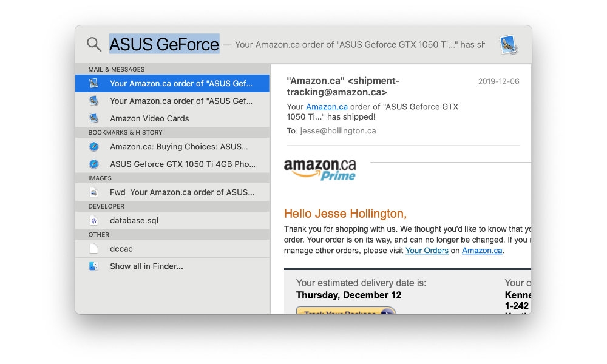
Task: Click the blank document icon for dccac
Action: (93, 249)
